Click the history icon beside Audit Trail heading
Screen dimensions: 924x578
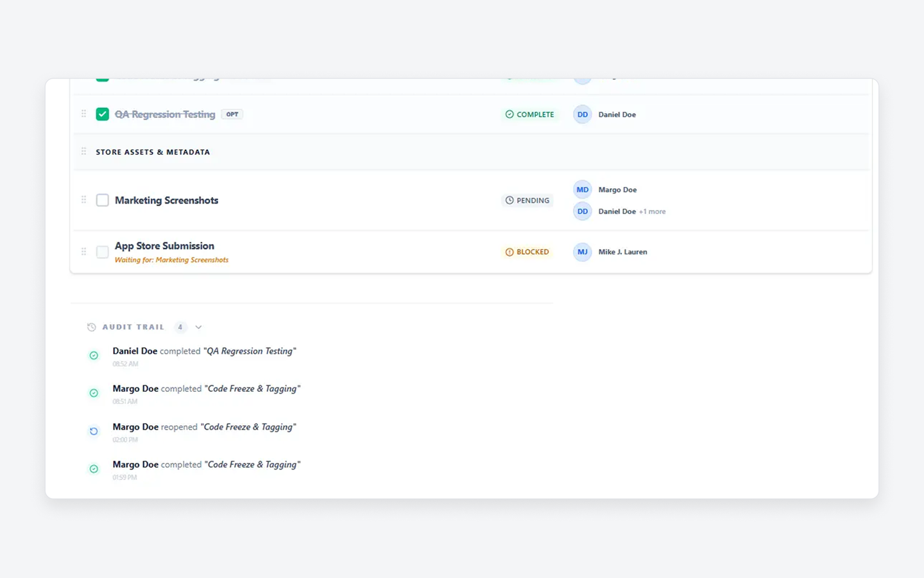click(92, 327)
